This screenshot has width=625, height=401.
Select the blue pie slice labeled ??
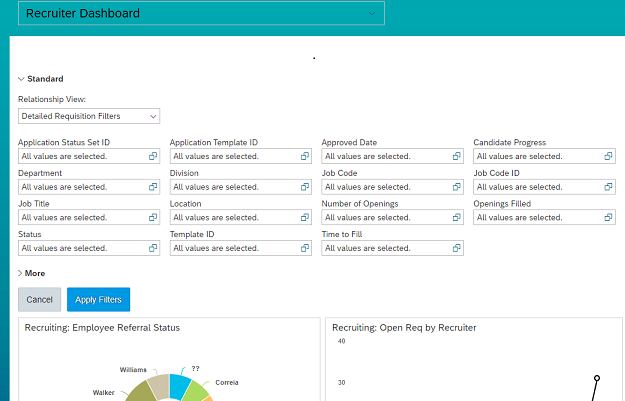[x=179, y=385]
